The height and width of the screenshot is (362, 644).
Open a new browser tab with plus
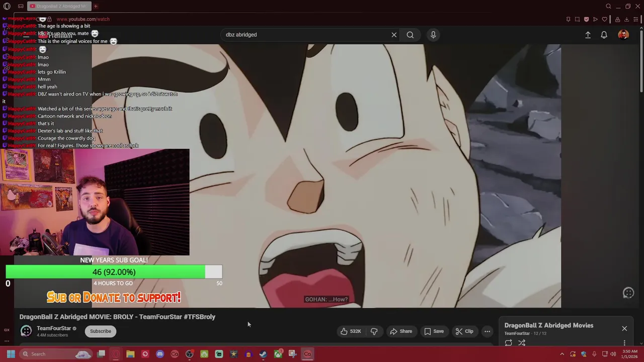click(x=96, y=6)
